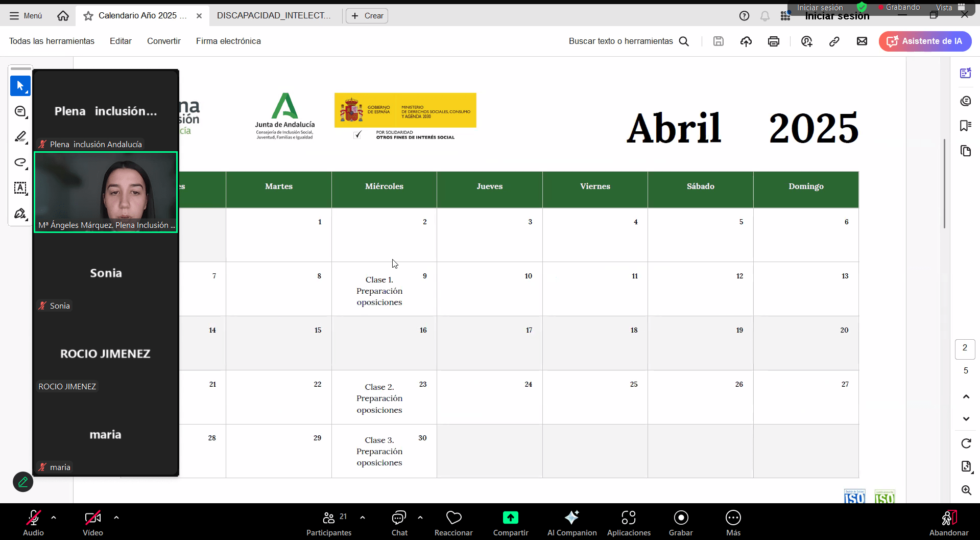Click the copy link icon
Image resolution: width=980 pixels, height=540 pixels.
(x=834, y=41)
